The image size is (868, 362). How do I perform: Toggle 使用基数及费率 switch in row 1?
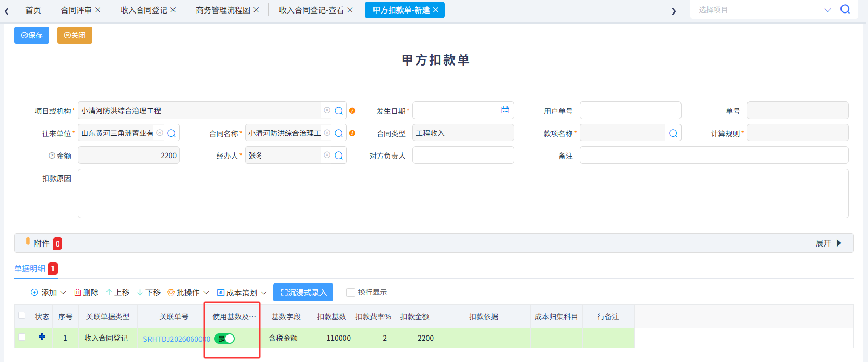[x=224, y=339]
